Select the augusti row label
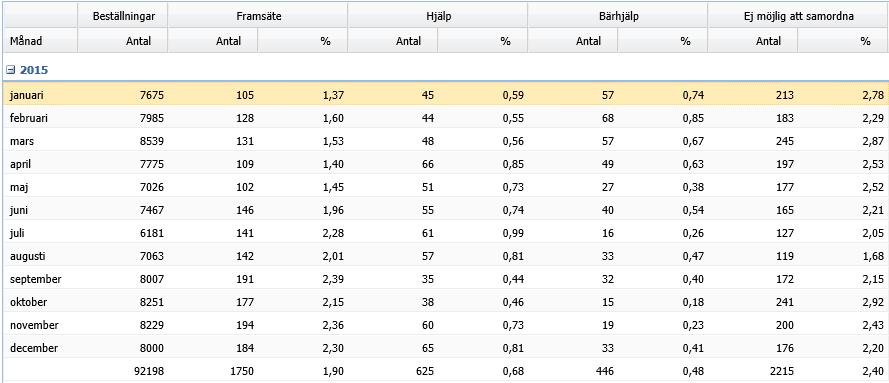Image resolution: width=889 pixels, height=383 pixels. tap(27, 257)
